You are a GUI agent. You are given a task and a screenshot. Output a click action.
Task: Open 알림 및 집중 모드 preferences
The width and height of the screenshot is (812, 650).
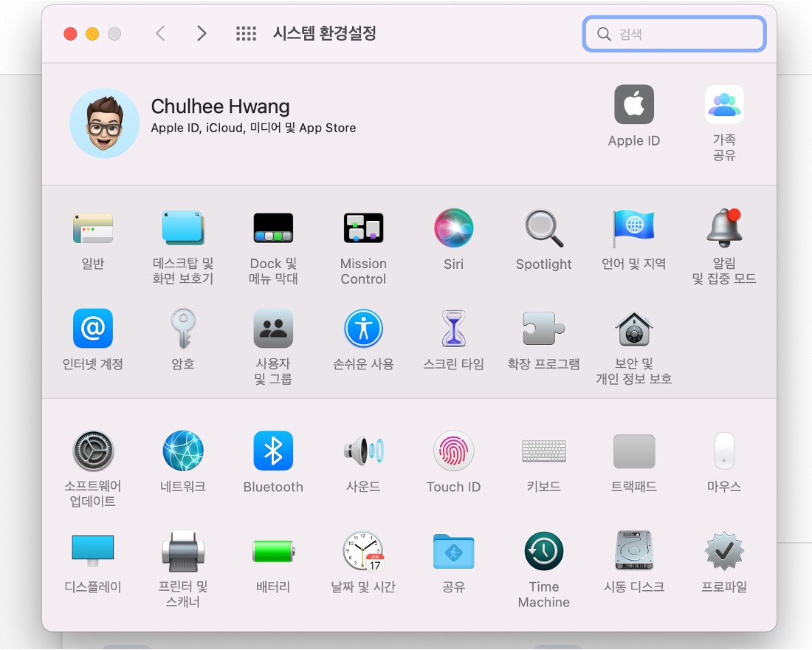point(724,228)
